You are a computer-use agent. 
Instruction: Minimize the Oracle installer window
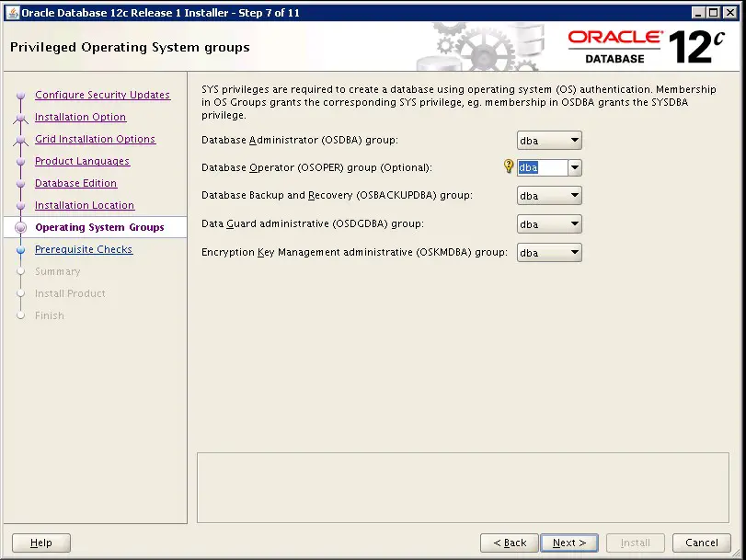point(698,13)
